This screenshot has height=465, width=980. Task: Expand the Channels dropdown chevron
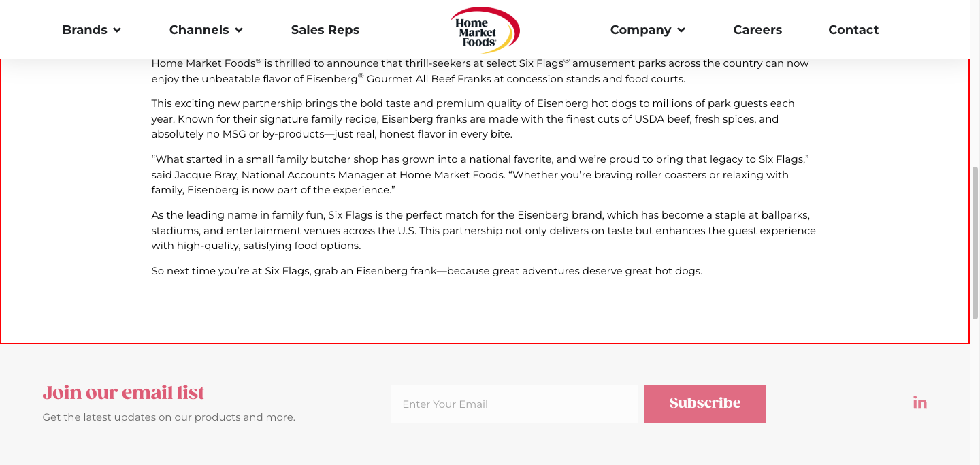(x=239, y=30)
